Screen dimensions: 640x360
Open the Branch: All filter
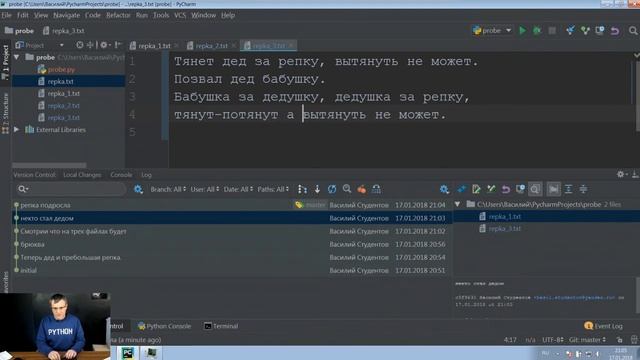tap(168, 189)
